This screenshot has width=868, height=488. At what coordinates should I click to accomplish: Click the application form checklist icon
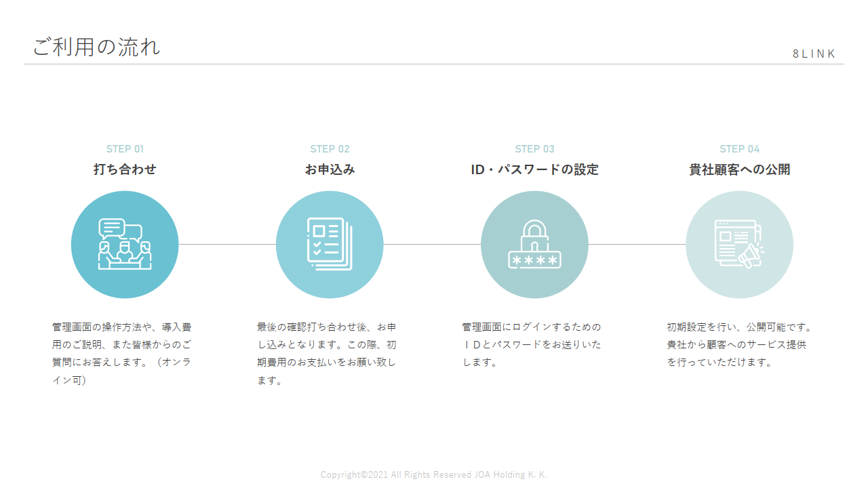point(330,245)
